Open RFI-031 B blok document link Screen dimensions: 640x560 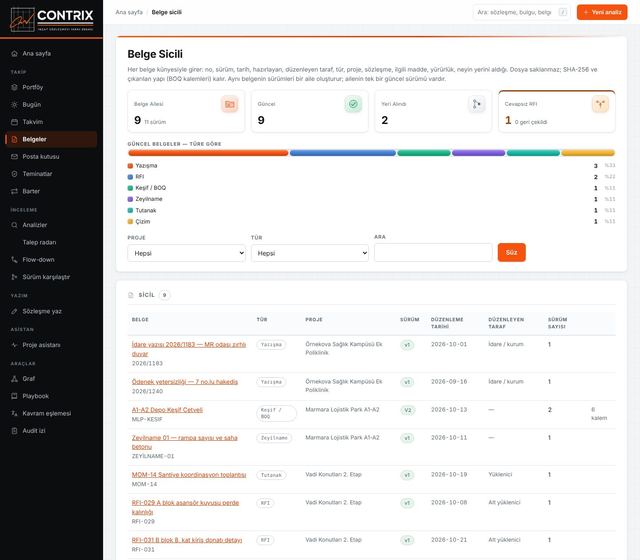pos(187,540)
